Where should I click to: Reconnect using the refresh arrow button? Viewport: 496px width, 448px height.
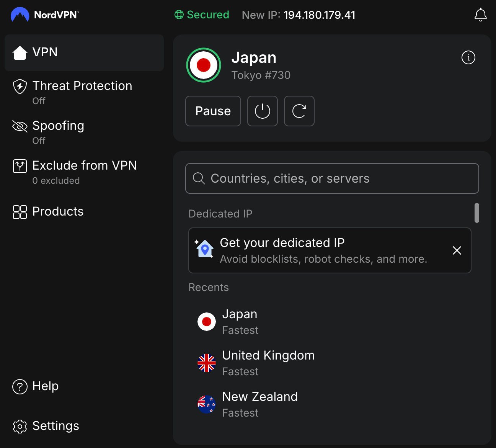[x=299, y=111]
